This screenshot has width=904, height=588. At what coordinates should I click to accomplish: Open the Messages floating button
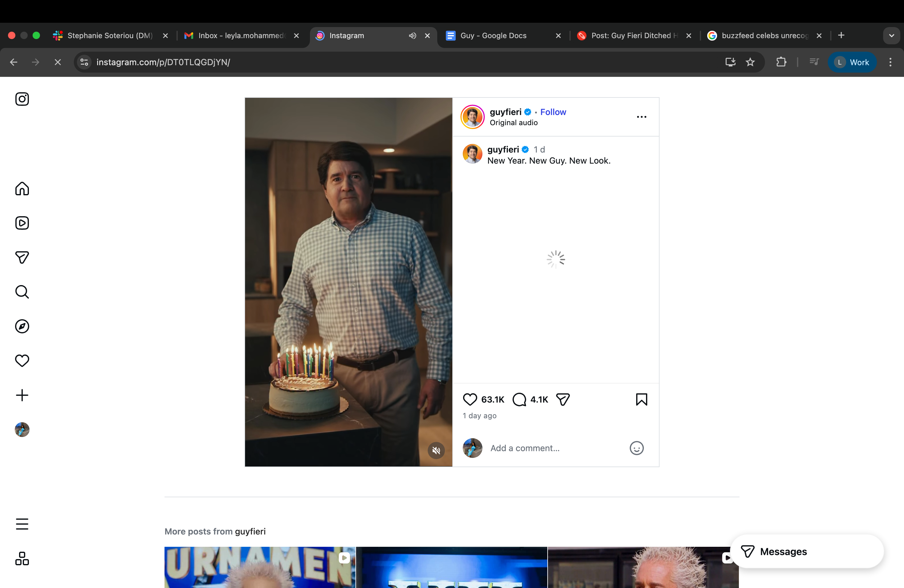807,551
